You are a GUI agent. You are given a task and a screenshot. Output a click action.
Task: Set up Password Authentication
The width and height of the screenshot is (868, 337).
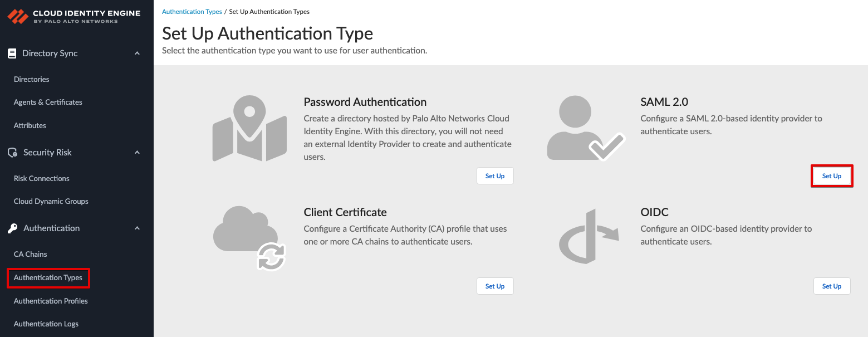[495, 176]
